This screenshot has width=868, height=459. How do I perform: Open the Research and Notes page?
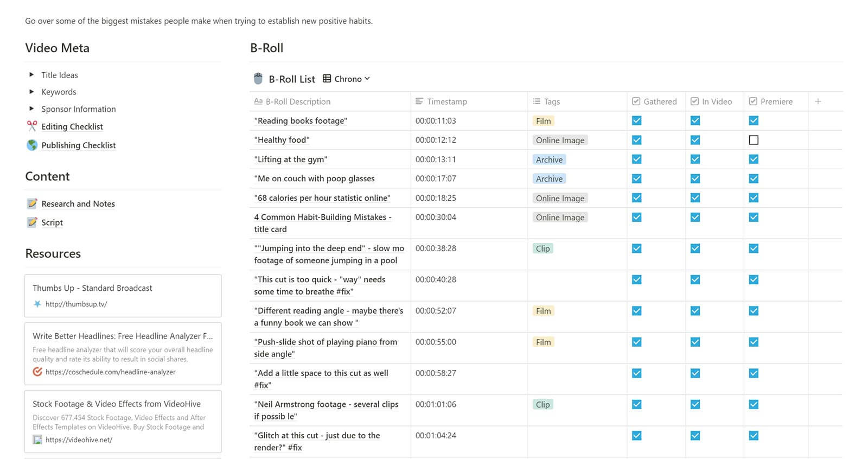(x=78, y=203)
